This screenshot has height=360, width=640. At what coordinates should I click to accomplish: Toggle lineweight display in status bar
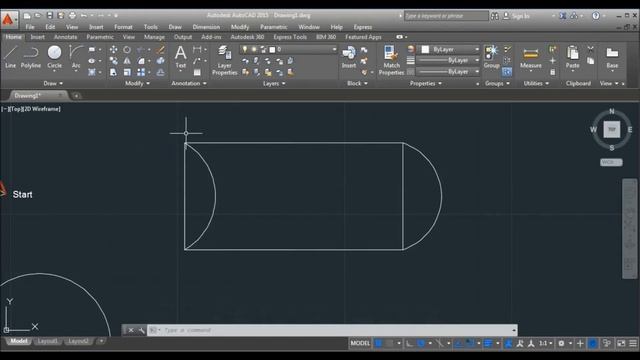tap(488, 343)
